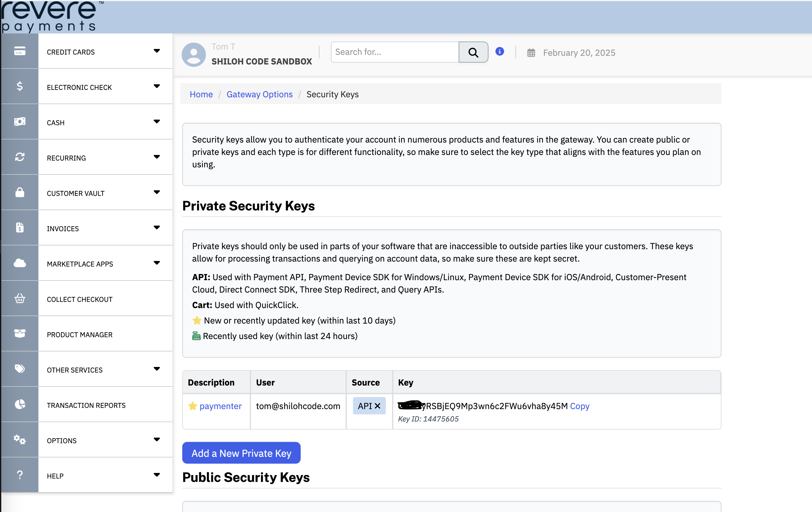Click the SHILOH CODE SANDBOX account name
The image size is (812, 512).
(x=261, y=61)
